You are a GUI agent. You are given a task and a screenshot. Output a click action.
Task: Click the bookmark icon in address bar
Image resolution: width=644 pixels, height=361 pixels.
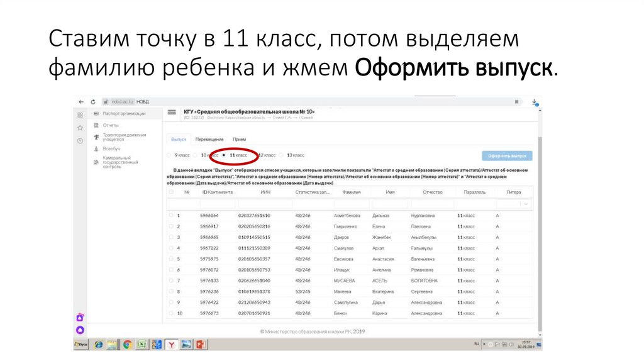tap(517, 102)
